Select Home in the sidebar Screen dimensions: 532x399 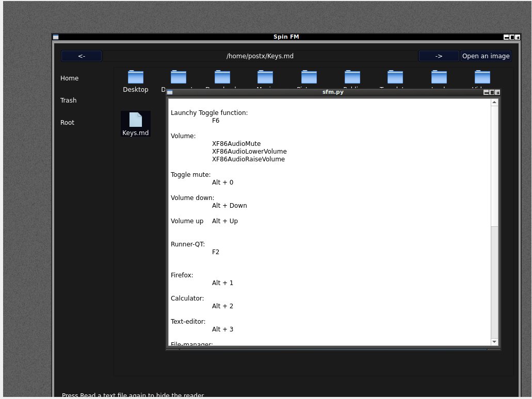click(x=70, y=78)
